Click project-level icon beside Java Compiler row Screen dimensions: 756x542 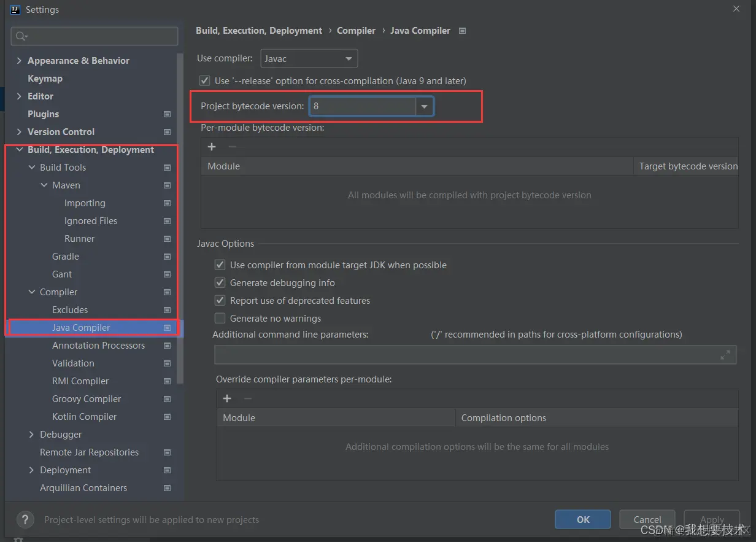click(x=167, y=328)
